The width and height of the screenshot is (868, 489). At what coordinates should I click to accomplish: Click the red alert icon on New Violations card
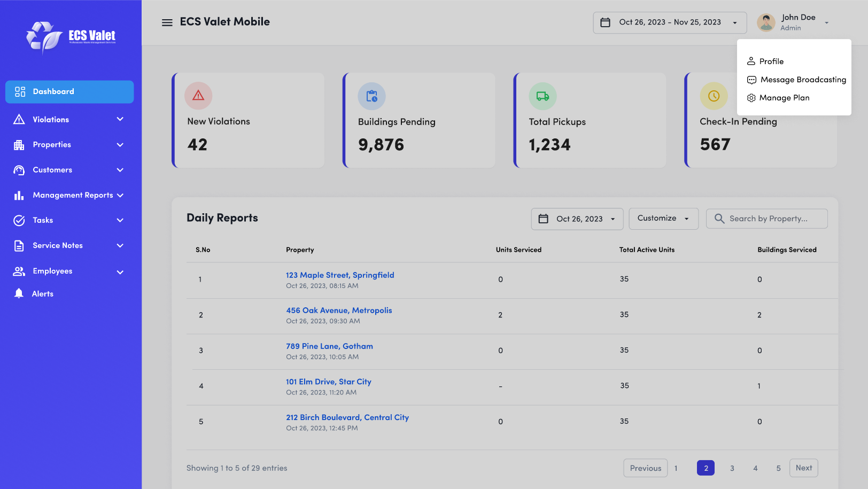pos(198,95)
